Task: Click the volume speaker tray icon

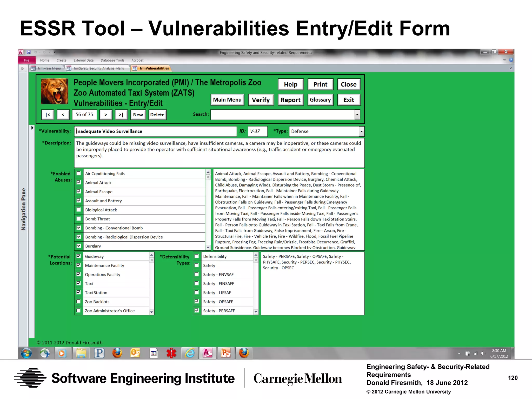Action: click(x=483, y=353)
